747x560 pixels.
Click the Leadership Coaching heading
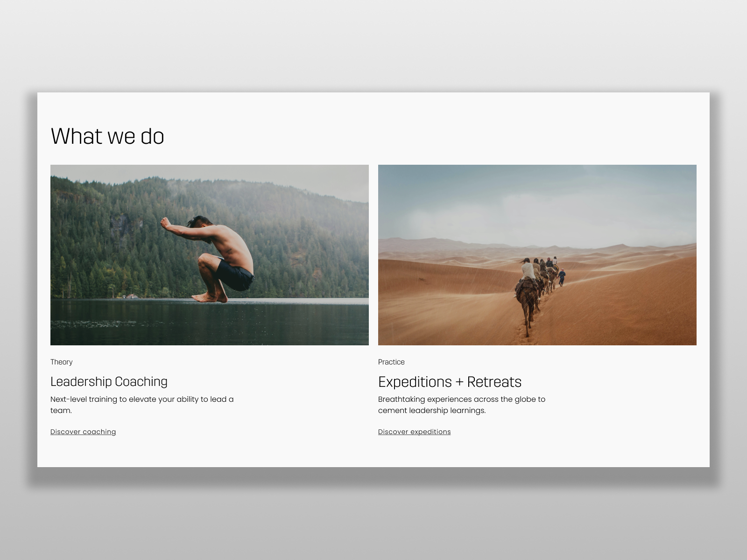[x=109, y=382]
